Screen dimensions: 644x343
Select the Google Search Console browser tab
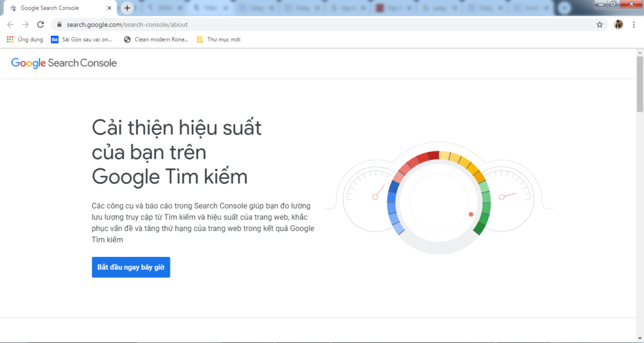60,8
